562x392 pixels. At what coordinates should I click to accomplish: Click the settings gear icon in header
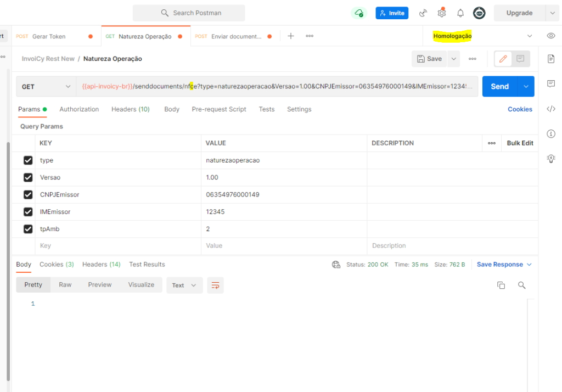pos(441,13)
